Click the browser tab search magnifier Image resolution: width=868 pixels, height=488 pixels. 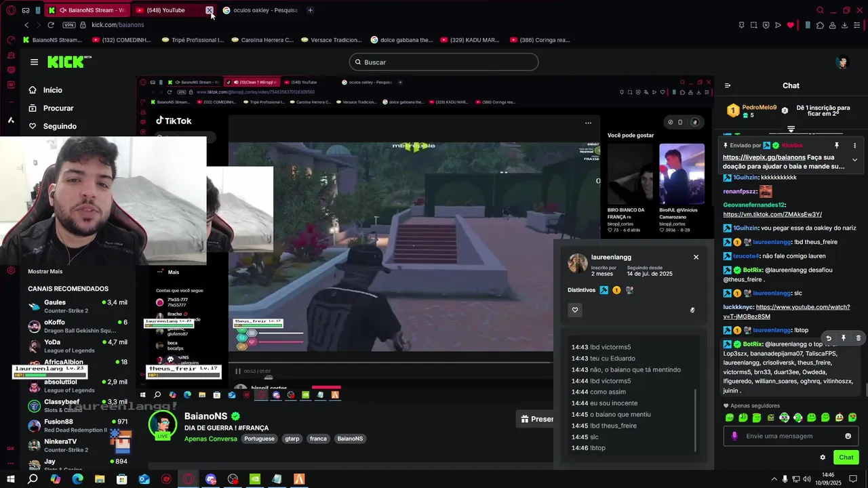point(821,10)
